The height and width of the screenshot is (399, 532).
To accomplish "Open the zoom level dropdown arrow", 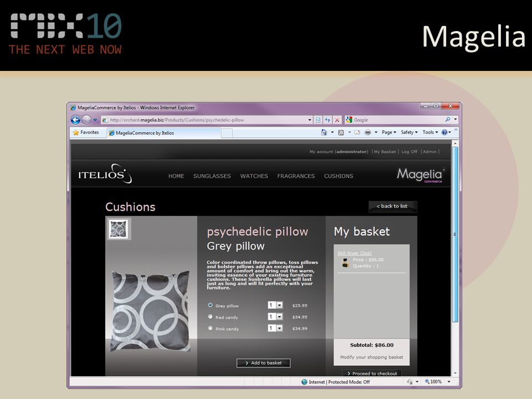I will [449, 382].
